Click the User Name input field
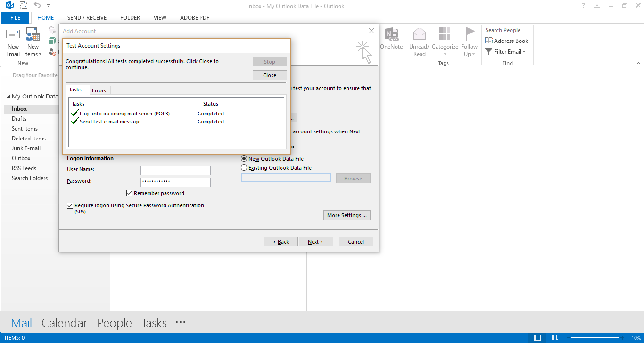 tap(175, 171)
